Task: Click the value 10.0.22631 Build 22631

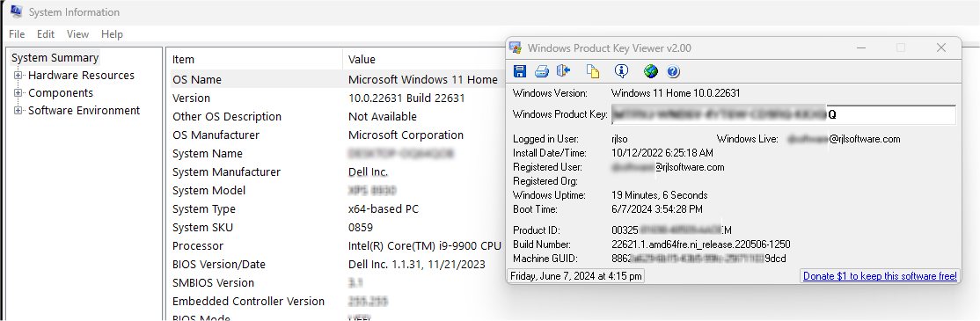Action: 406,98
